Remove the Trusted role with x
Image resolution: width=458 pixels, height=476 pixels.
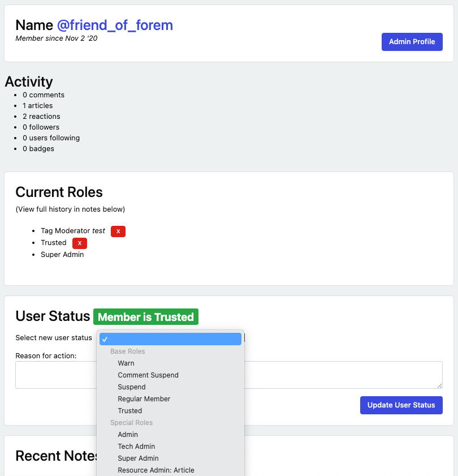pyautogui.click(x=80, y=243)
